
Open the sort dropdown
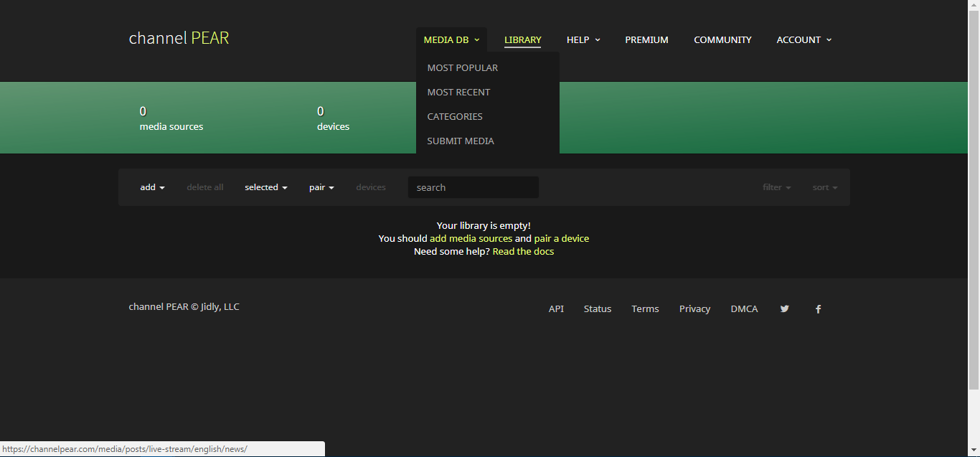[824, 187]
